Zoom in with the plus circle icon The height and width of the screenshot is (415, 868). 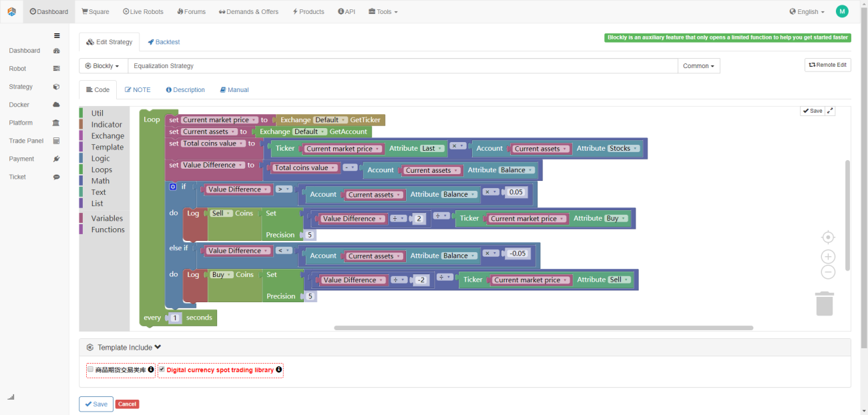pyautogui.click(x=828, y=257)
